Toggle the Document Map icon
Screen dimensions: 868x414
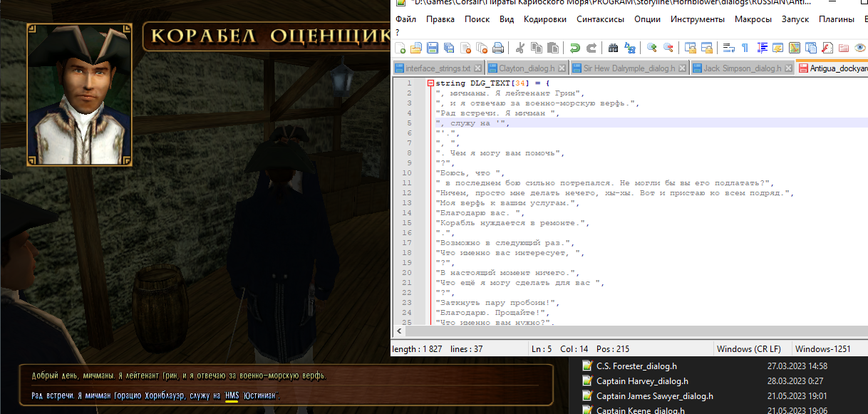pos(795,48)
